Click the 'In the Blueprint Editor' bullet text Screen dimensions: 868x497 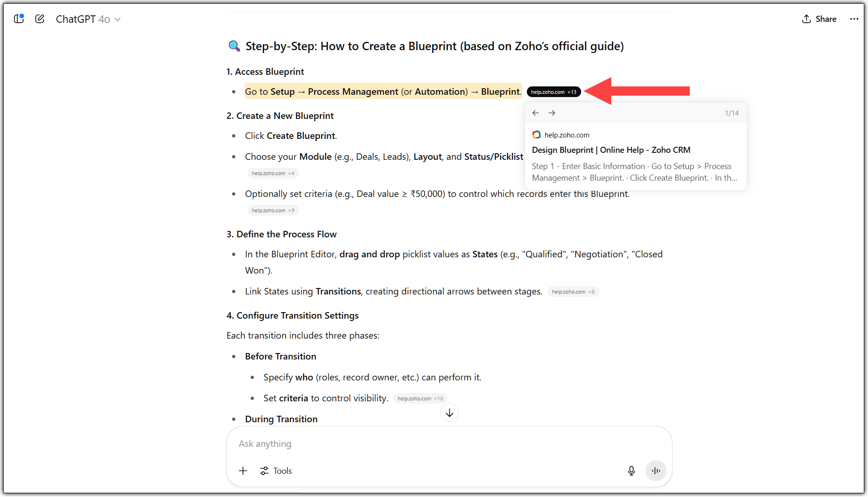[x=454, y=262]
